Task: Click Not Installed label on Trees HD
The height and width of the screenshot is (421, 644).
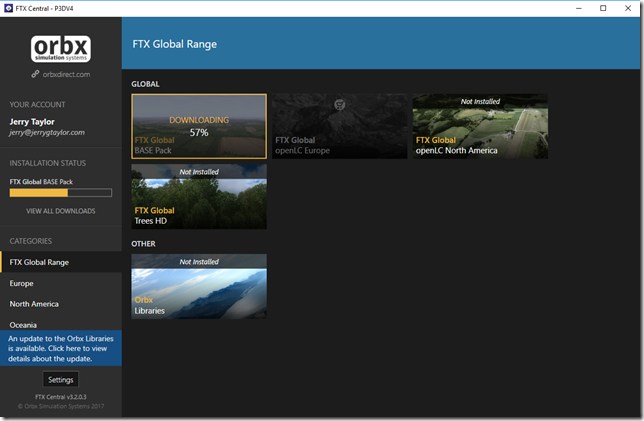Action: (199, 172)
